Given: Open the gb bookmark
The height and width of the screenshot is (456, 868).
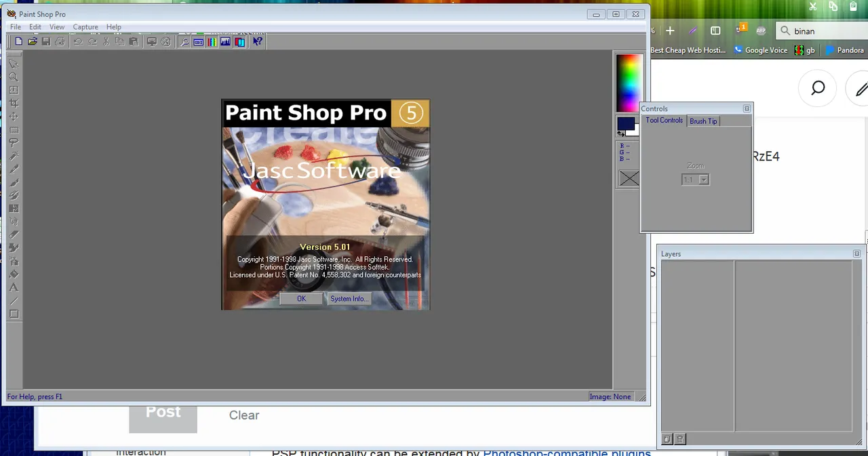Looking at the screenshot, I should 805,50.
